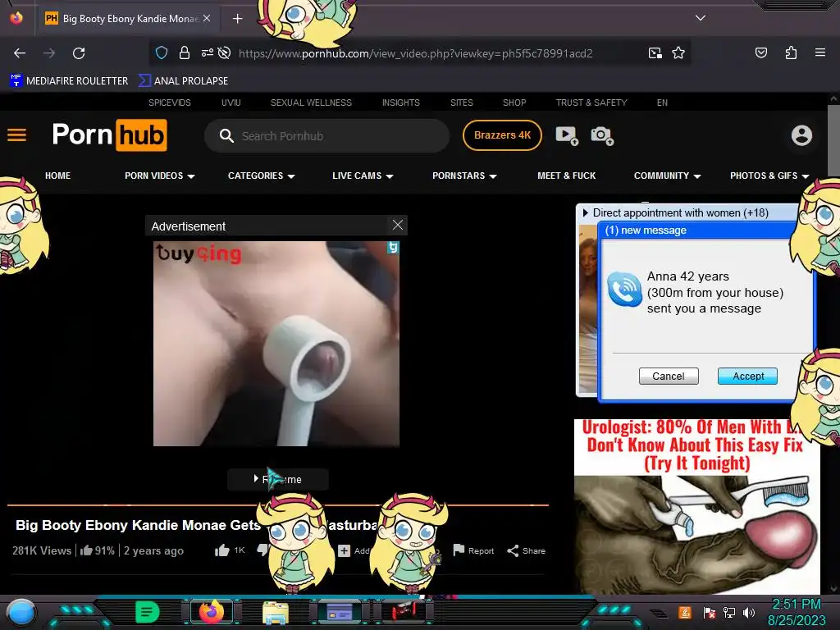
Task: Open the Windows Start orb
Action: tap(21, 612)
